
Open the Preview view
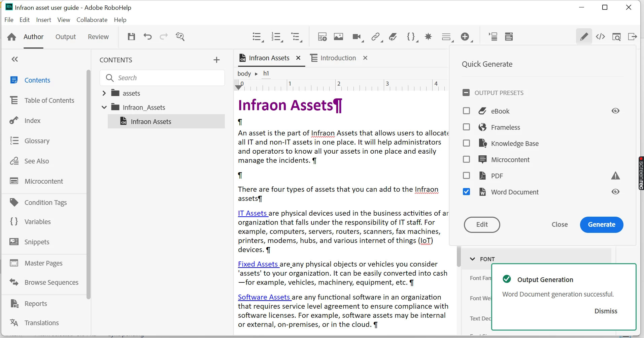pos(616,37)
